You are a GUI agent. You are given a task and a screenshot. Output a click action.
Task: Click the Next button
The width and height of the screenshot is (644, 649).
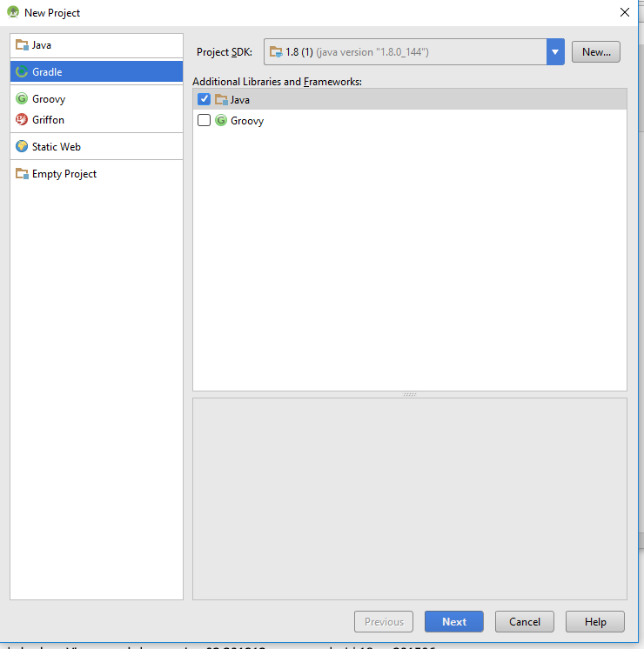coord(454,621)
